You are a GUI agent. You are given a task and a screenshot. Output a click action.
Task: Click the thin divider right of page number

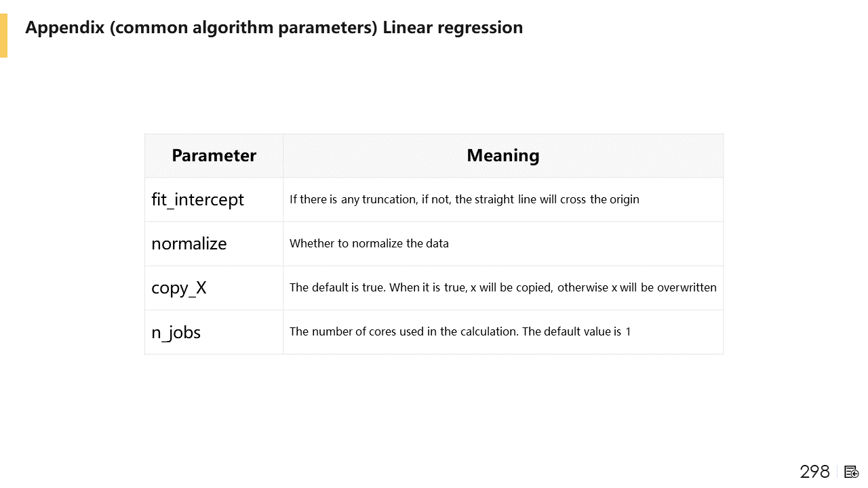837,472
